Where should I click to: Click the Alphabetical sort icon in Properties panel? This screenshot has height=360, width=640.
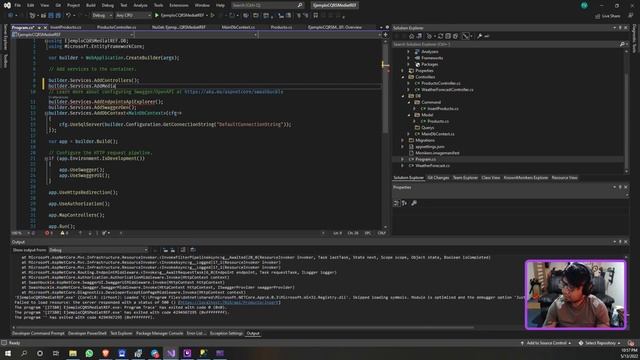(404, 203)
